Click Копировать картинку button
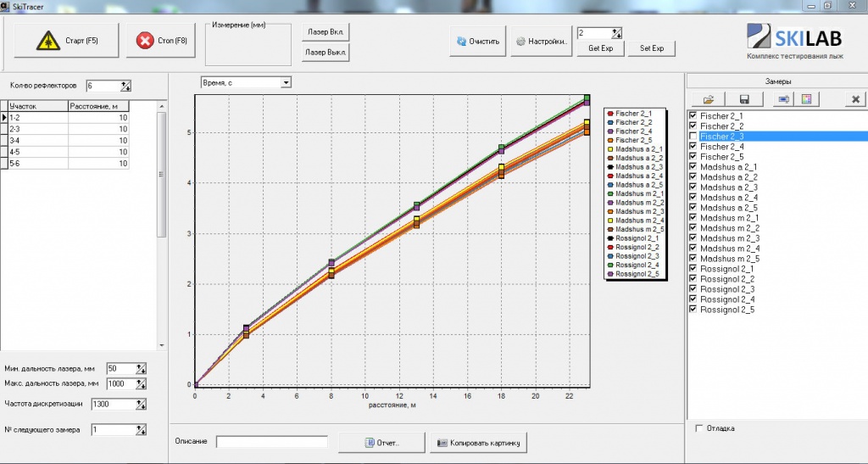Viewport: 868px width, 464px height. pyautogui.click(x=479, y=443)
